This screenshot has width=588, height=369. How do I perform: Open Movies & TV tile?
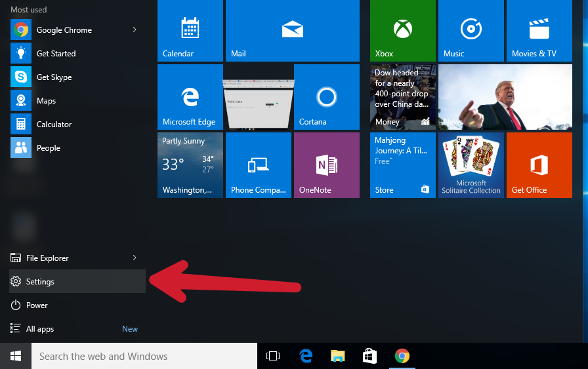click(539, 31)
